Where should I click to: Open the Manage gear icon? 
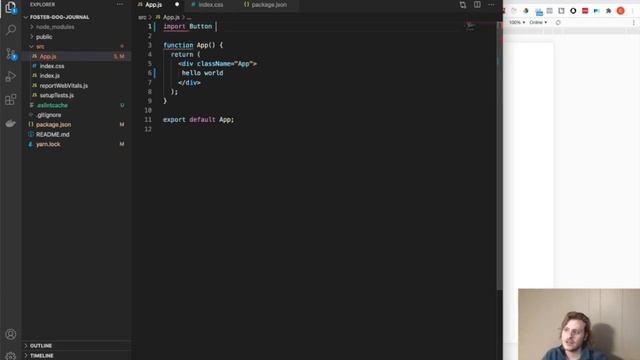tap(11, 356)
